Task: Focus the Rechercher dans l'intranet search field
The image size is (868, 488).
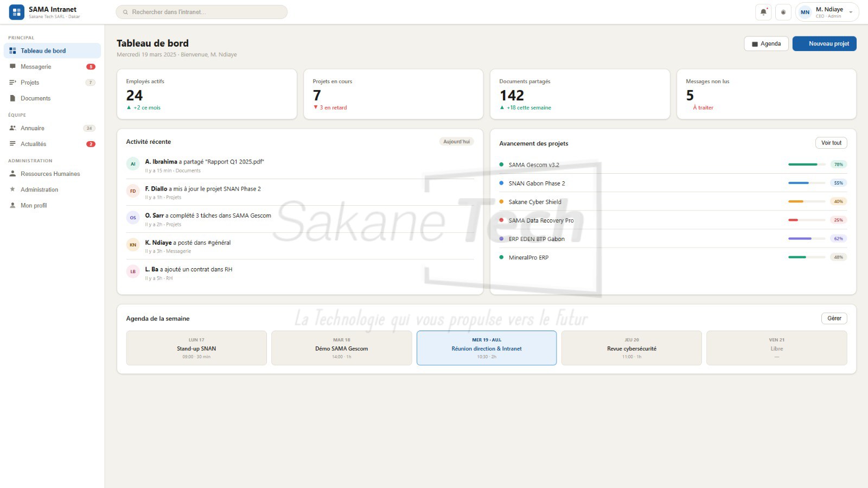Action: point(202,12)
